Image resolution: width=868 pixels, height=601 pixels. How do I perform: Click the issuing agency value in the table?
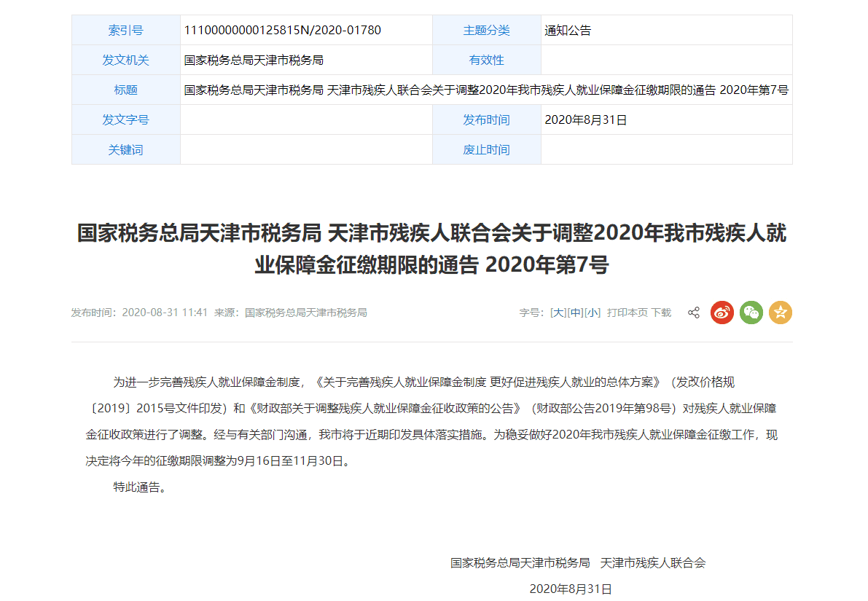point(254,60)
